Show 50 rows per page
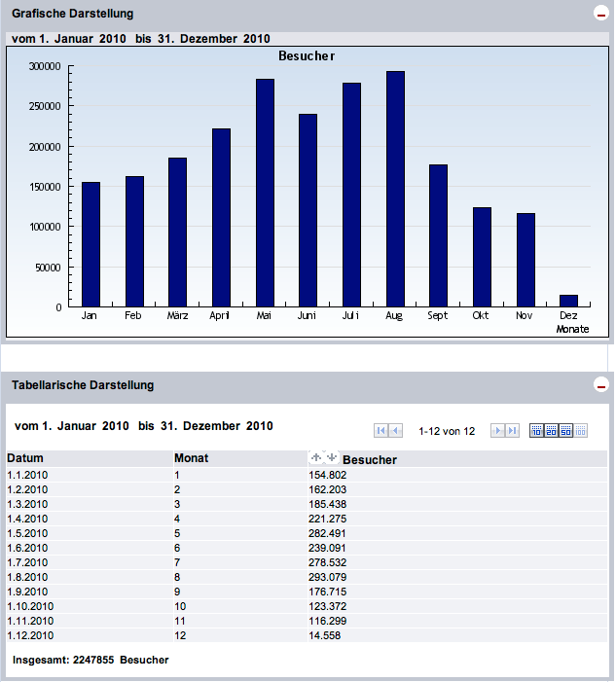 coord(565,430)
